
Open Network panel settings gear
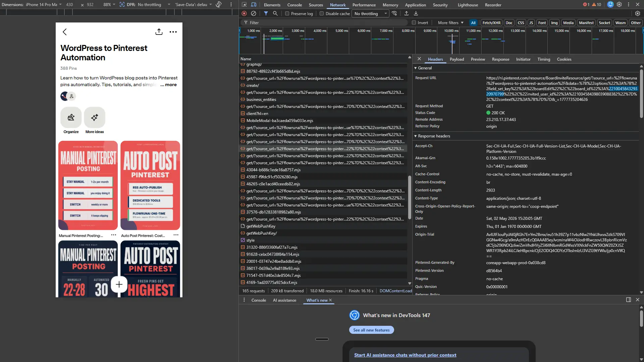coord(638,13)
